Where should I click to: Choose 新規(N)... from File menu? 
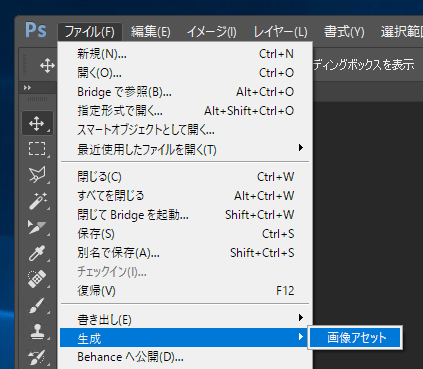[x=185, y=54]
